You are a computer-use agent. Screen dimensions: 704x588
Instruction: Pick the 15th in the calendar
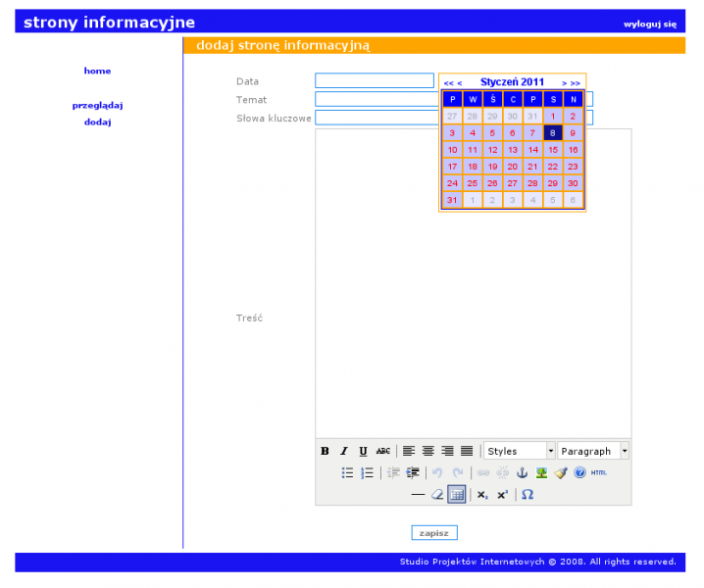click(x=552, y=150)
